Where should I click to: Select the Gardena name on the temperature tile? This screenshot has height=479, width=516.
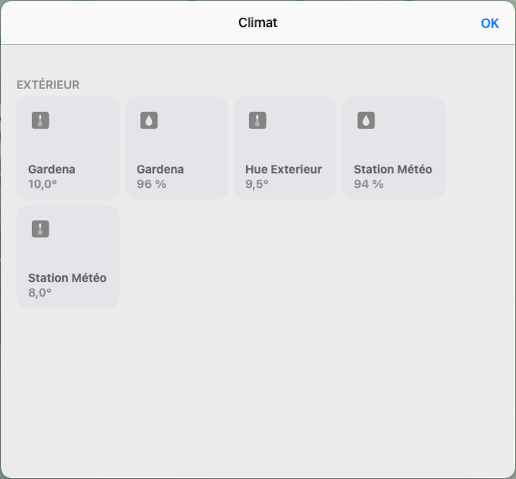pyautogui.click(x=52, y=169)
